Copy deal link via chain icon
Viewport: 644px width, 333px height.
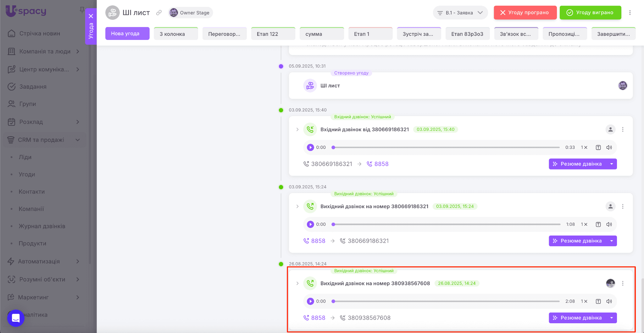[x=159, y=13]
